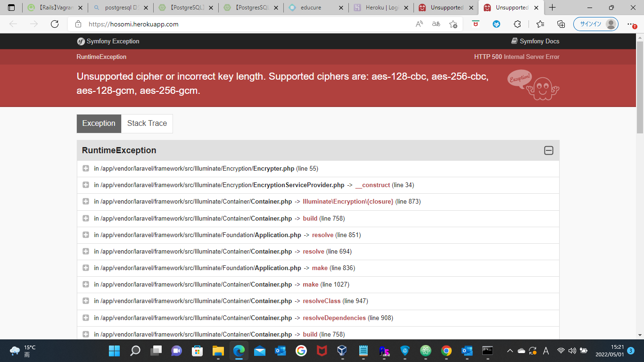Click the RuntimeException heading text

(119, 150)
